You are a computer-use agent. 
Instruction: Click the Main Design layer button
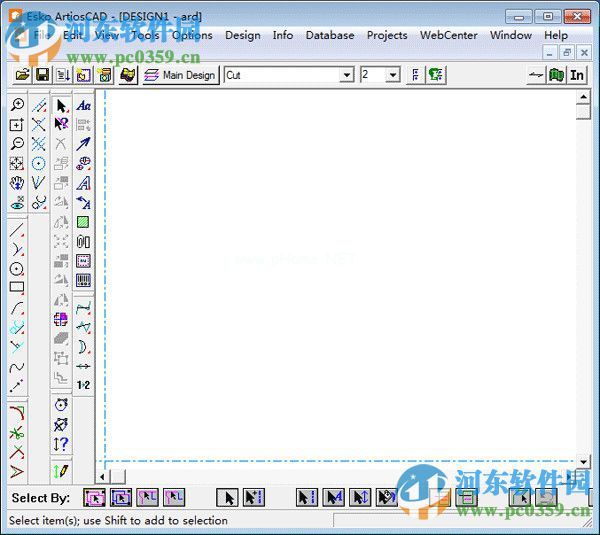(181, 75)
